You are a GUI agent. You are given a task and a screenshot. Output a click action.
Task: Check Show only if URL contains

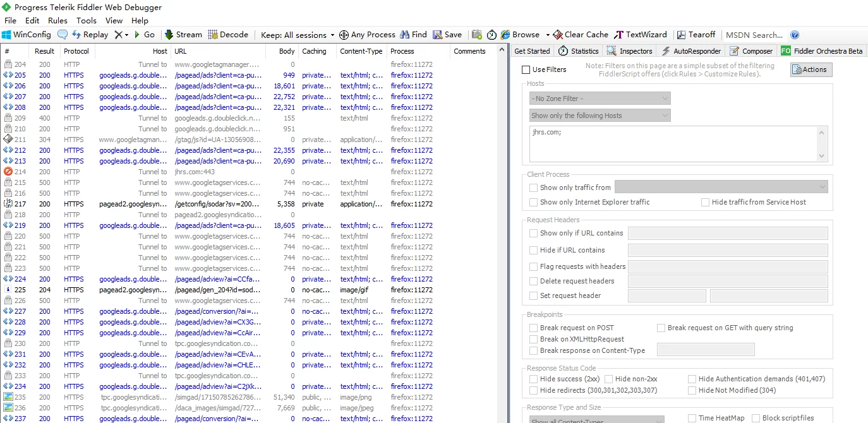click(534, 233)
